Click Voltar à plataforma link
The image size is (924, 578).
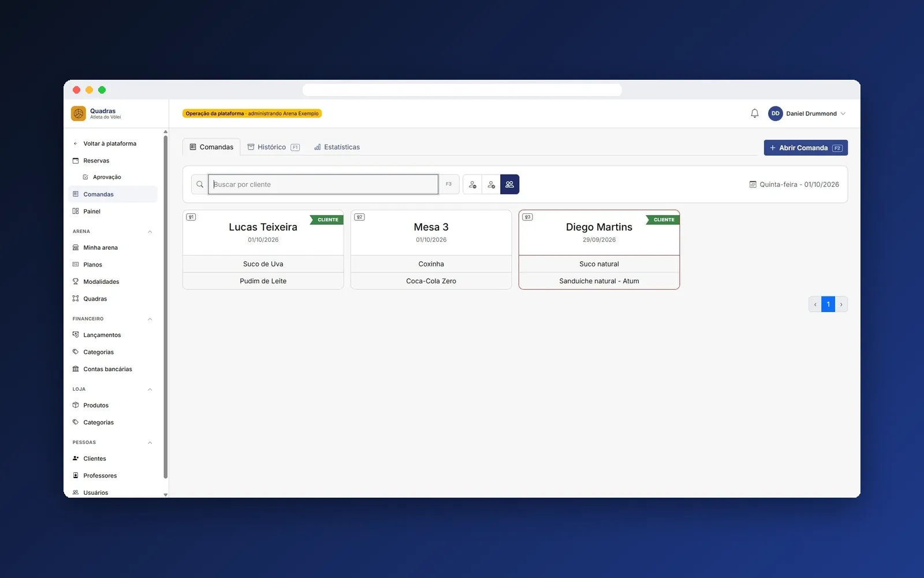105,143
